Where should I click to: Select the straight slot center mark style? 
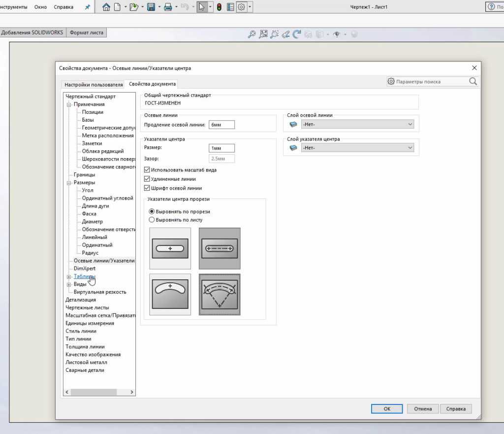170,248
